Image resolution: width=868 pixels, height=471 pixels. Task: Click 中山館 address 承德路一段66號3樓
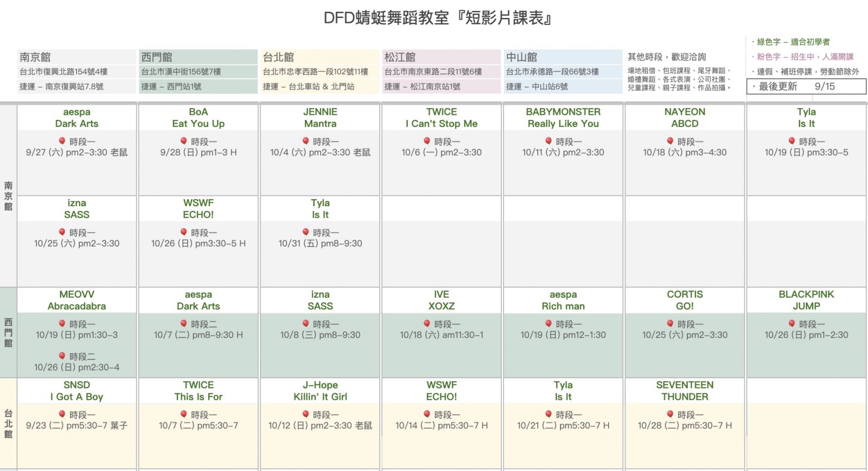pos(552,72)
